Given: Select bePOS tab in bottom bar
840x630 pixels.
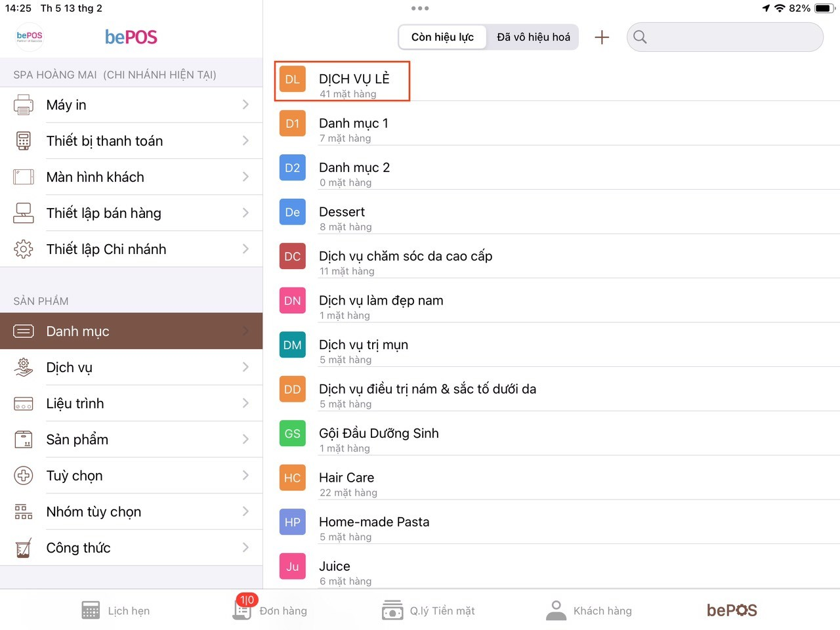Looking at the screenshot, I should click(x=731, y=610).
